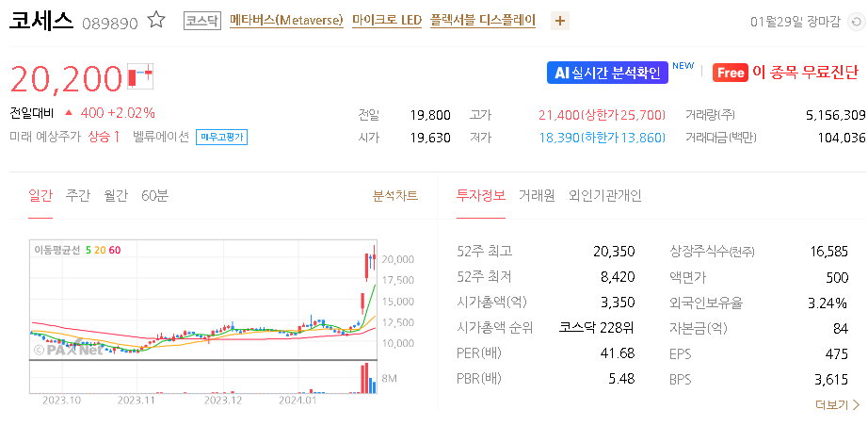The height and width of the screenshot is (426, 868).
Task: Click the 거래량 value 5,156,309
Action: [x=836, y=115]
